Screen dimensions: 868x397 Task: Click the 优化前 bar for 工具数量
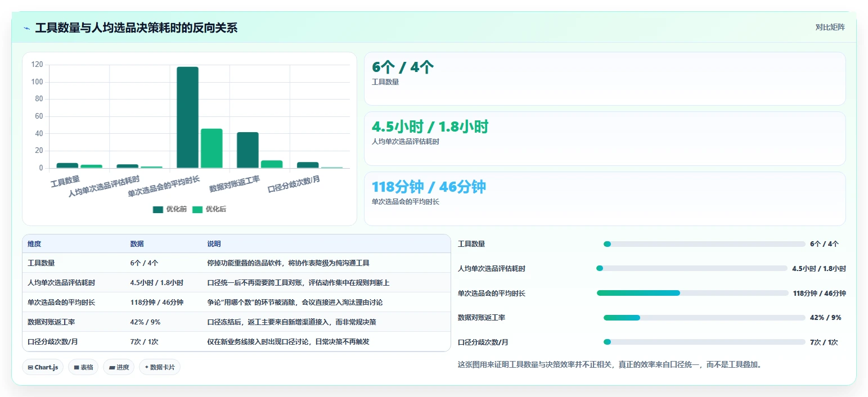[68, 165]
